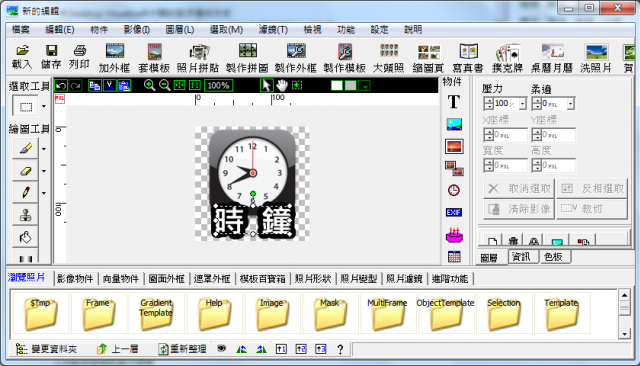The height and width of the screenshot is (366, 640).
Task: Open the 製作模板 tool
Action: [344, 57]
